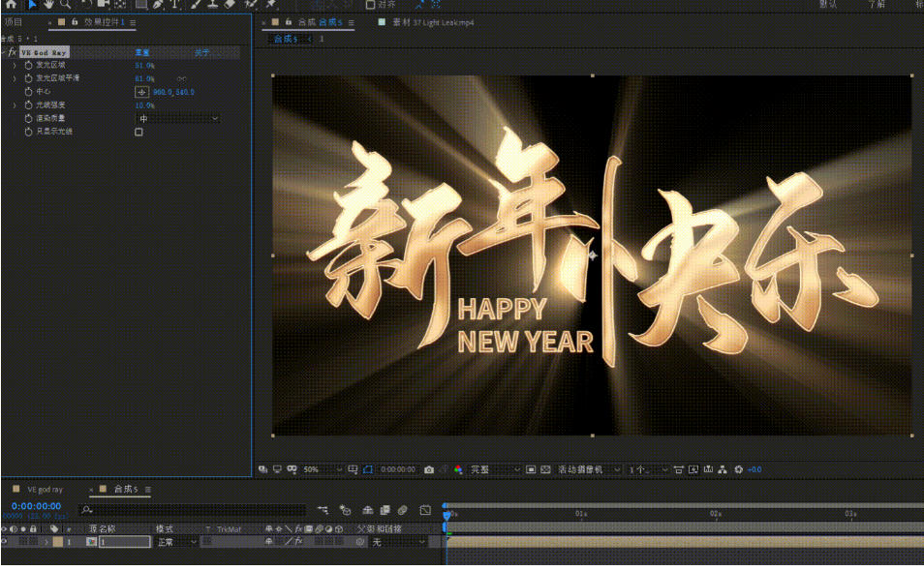Open the 50% magnification dropdown
The height and width of the screenshot is (571, 924).
[x=321, y=469]
